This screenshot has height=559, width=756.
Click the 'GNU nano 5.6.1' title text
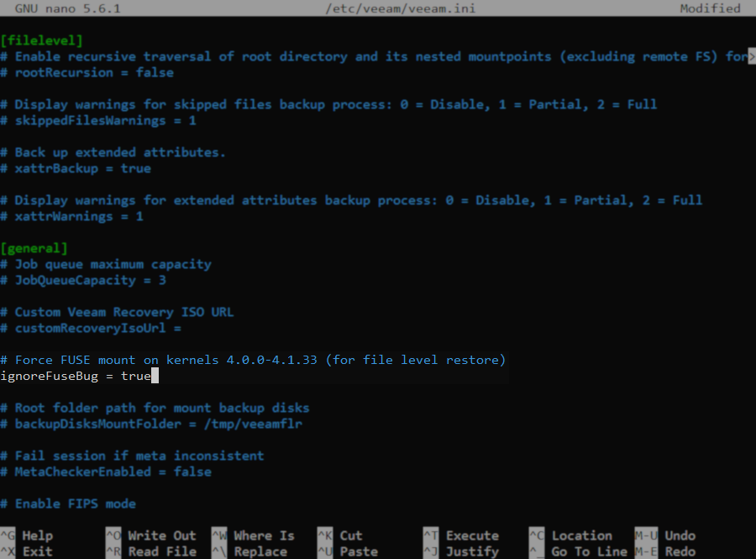pyautogui.click(x=67, y=8)
